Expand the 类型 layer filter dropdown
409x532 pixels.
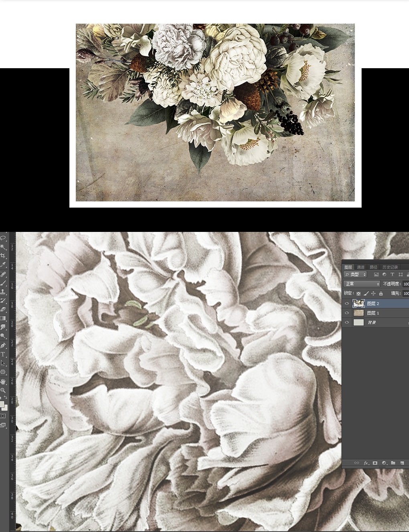356,274
